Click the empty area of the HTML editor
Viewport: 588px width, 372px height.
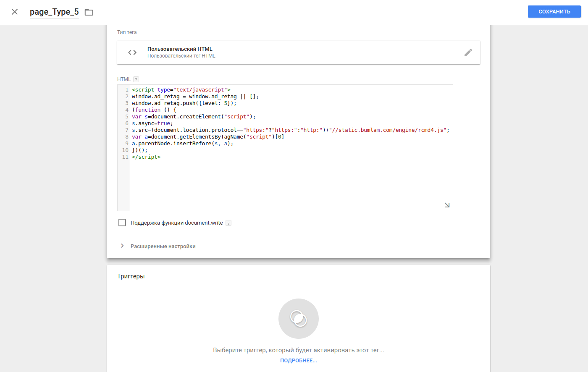coord(290,185)
